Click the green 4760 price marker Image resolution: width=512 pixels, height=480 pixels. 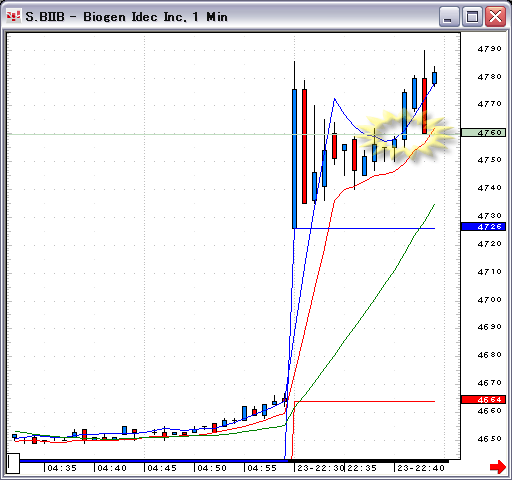click(483, 133)
